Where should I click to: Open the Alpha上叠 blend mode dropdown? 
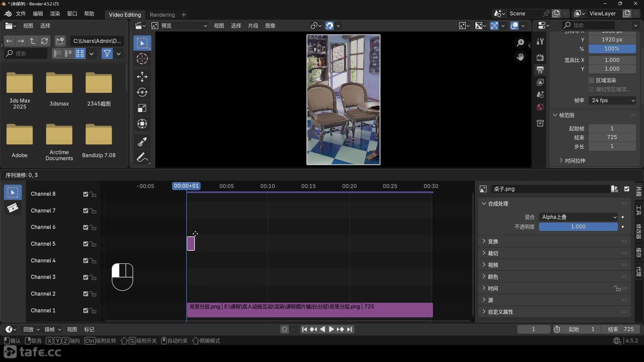(x=578, y=217)
